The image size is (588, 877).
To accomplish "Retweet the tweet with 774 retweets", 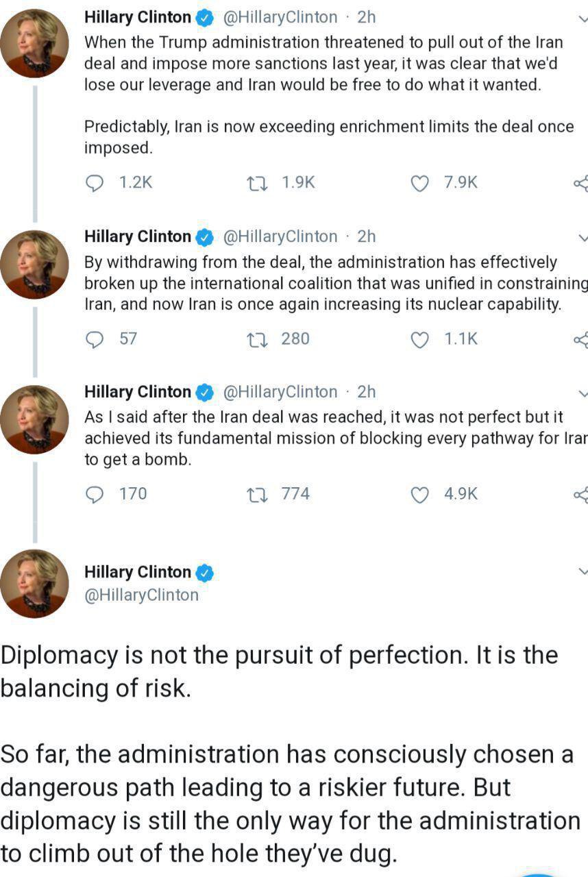I will pos(257,494).
